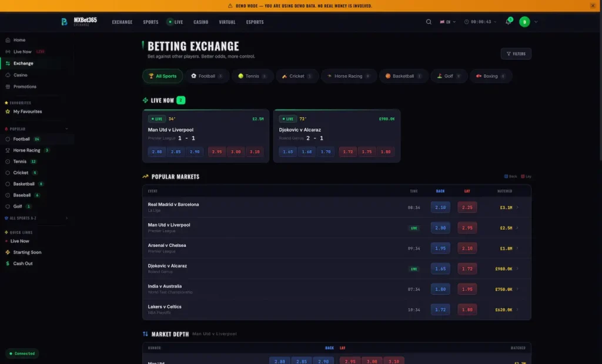Click the green user avatar
The height and width of the screenshot is (364, 602).
click(524, 22)
